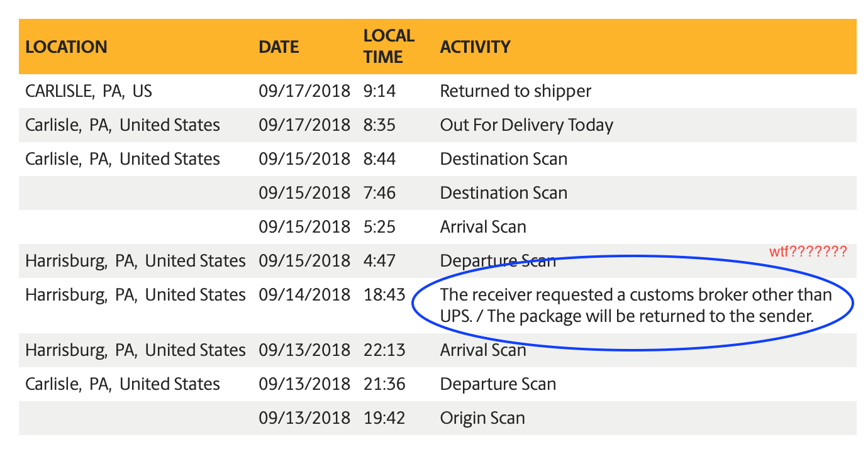Viewport: 868px width, 459px height.
Task: Click the ACTIVITY column header
Action: tap(475, 47)
